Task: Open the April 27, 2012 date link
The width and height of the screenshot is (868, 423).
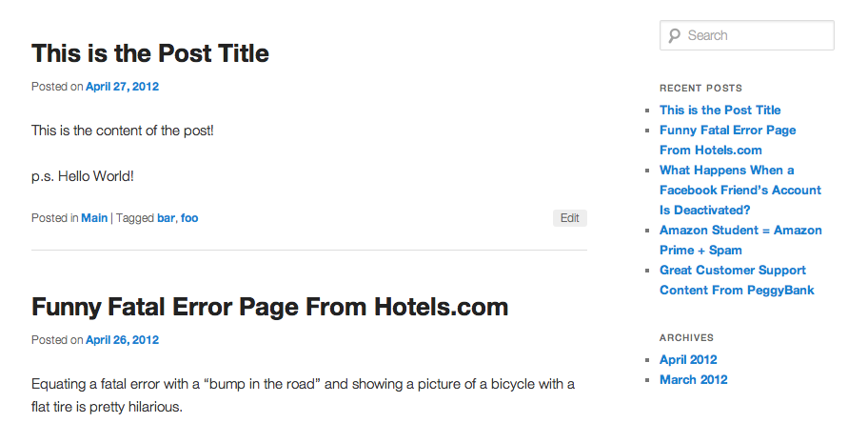Action: click(122, 87)
